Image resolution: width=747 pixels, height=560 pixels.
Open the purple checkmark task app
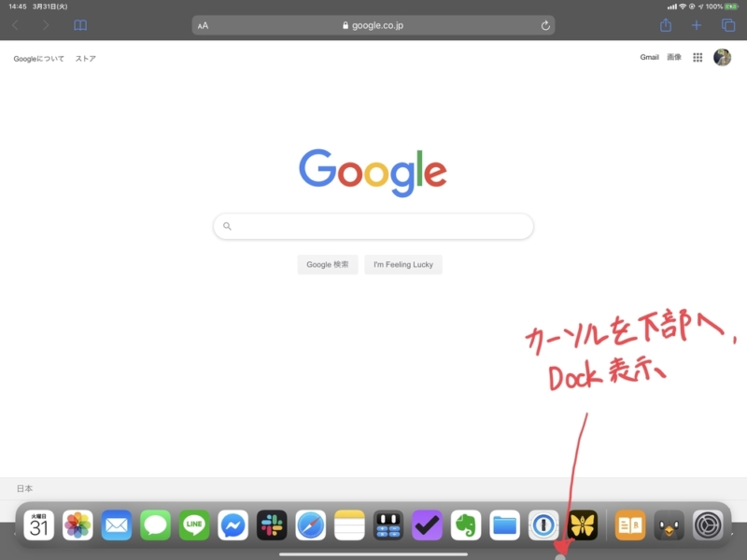tap(427, 525)
